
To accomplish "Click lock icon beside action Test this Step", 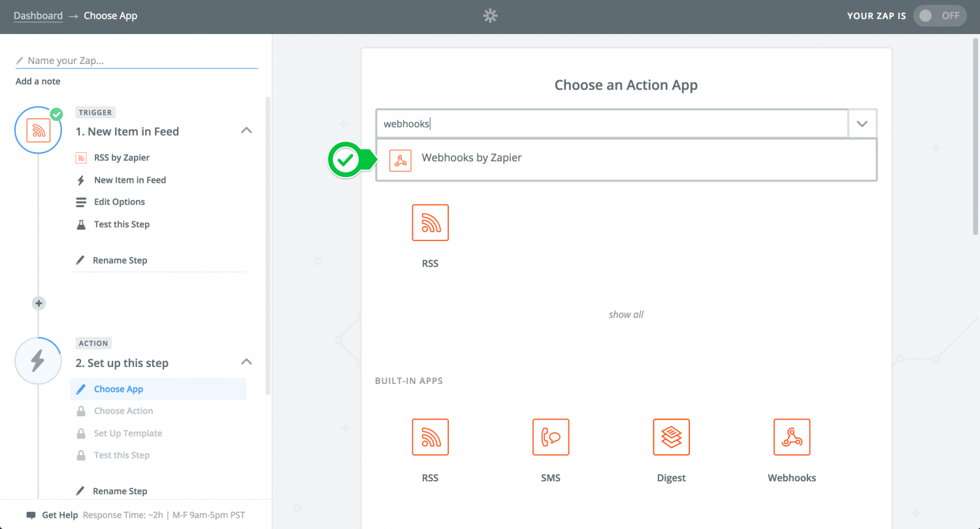I will coord(81,455).
